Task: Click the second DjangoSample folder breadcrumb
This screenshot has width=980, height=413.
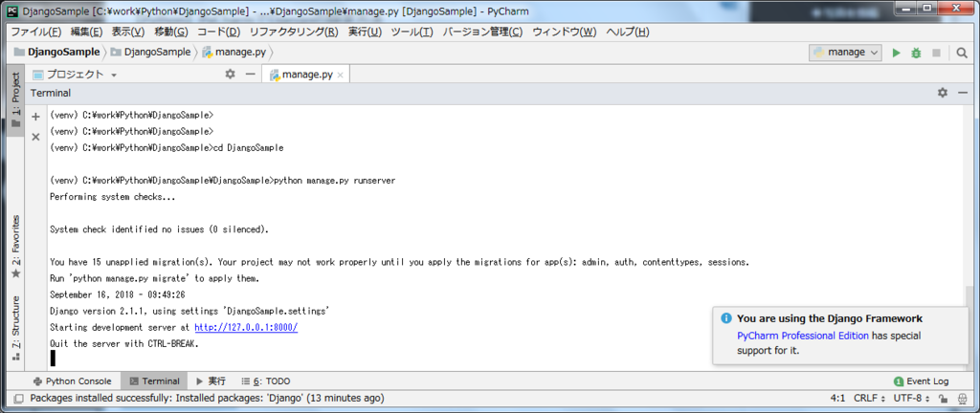Action: (x=150, y=53)
